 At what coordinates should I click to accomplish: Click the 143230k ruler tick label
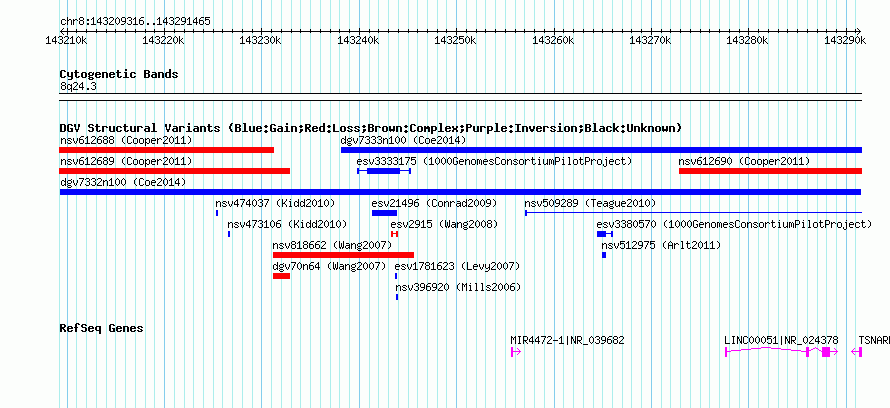(261, 40)
